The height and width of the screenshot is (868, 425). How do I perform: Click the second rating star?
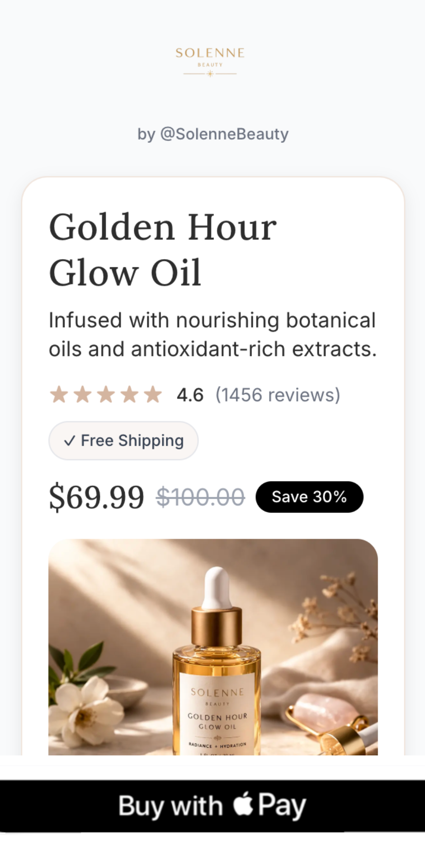[x=82, y=394]
